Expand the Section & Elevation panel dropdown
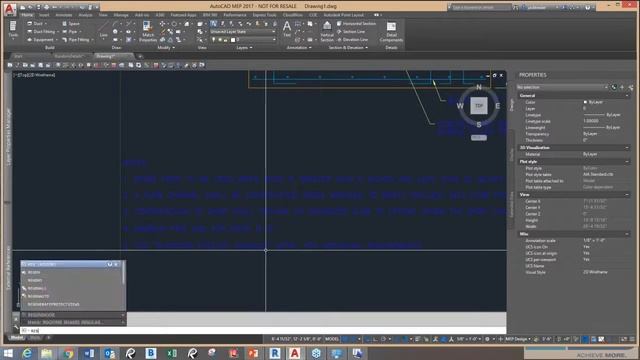The image size is (640, 360). click(x=348, y=48)
